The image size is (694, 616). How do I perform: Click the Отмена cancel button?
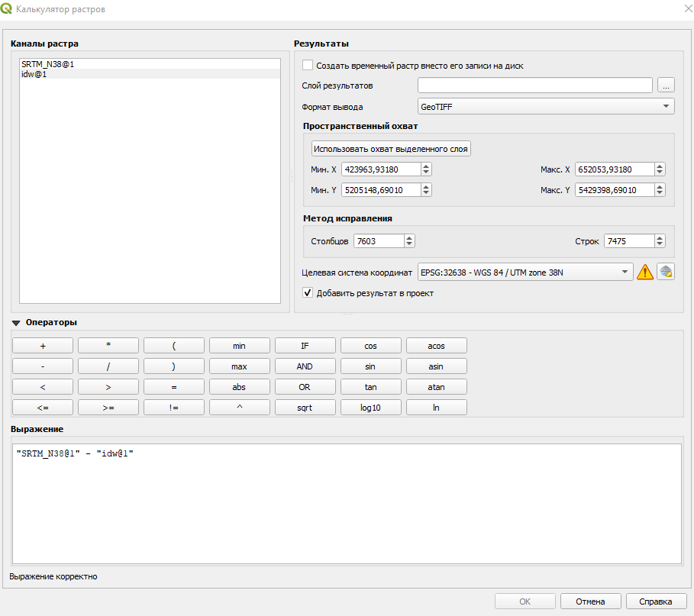point(590,601)
